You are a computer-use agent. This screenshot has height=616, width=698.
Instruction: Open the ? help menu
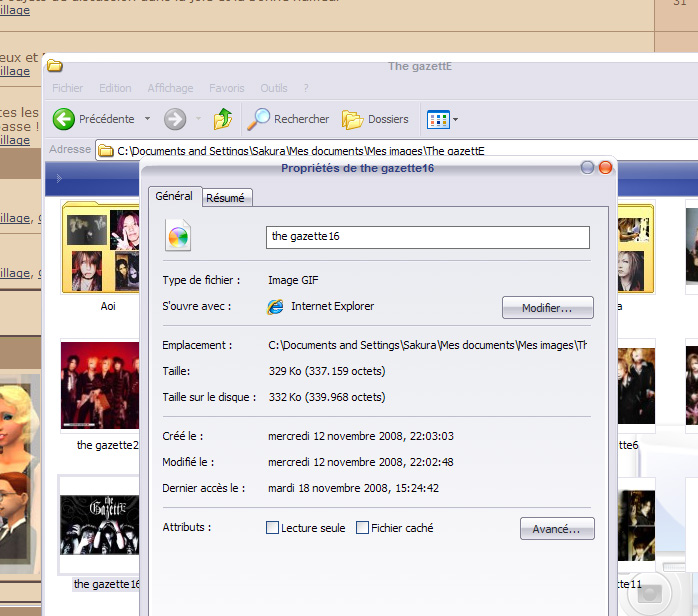coord(306,88)
